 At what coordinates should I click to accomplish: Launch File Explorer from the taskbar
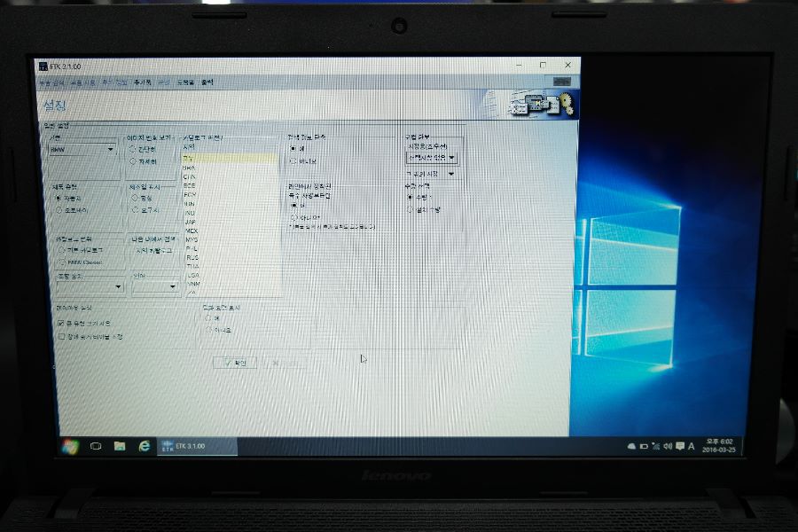pyautogui.click(x=120, y=447)
